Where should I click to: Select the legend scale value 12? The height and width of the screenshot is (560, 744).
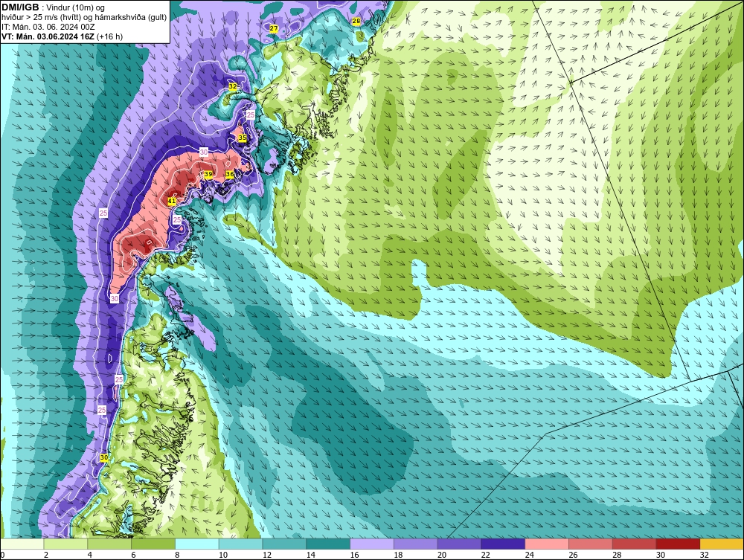click(266, 555)
